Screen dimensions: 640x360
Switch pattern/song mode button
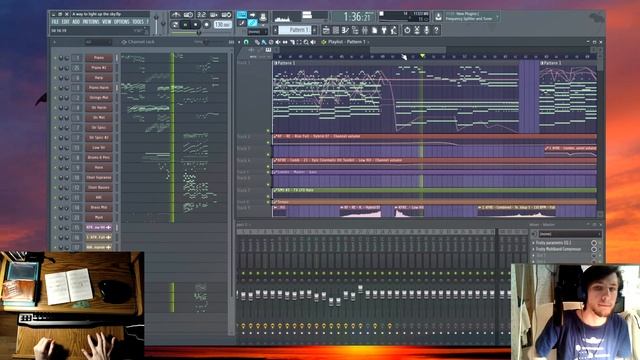pyautogui.click(x=175, y=24)
